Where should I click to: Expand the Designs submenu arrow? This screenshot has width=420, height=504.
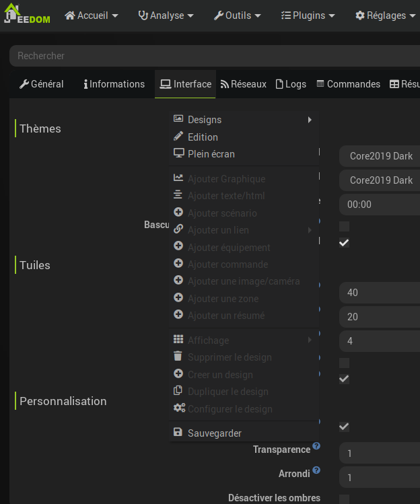[x=310, y=120]
